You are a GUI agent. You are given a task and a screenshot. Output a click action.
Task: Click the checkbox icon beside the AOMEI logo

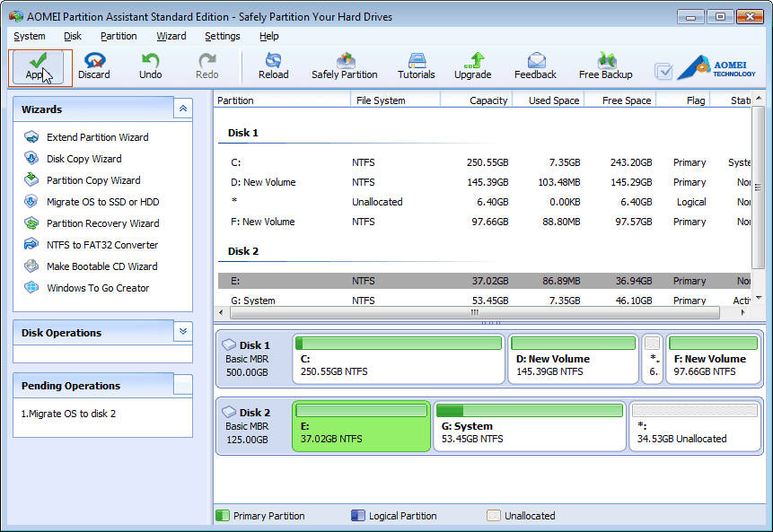(x=663, y=72)
